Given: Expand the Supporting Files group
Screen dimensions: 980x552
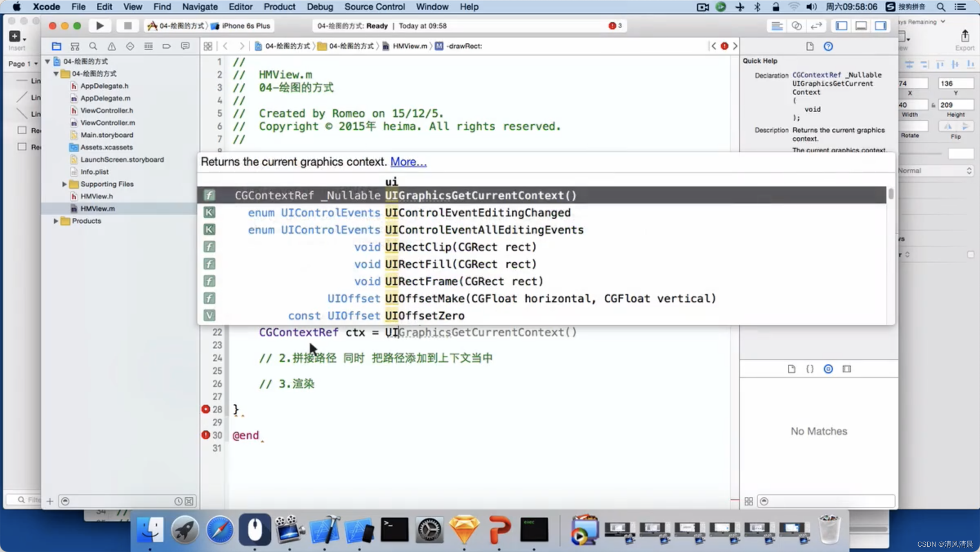Looking at the screenshot, I should tap(64, 184).
